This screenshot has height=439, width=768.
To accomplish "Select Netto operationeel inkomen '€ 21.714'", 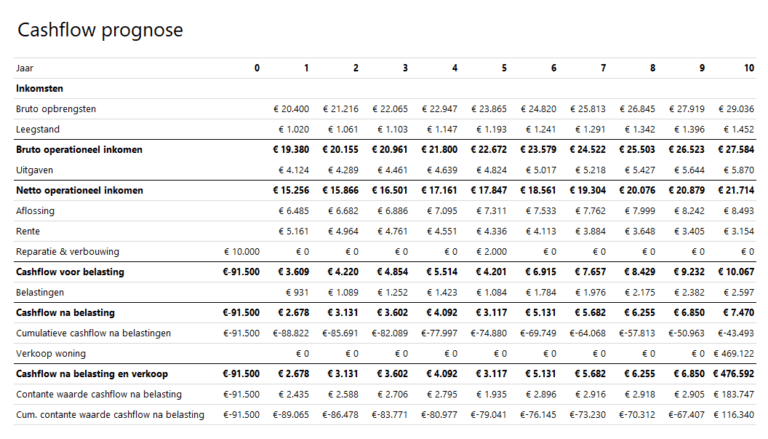I will coord(736,191).
